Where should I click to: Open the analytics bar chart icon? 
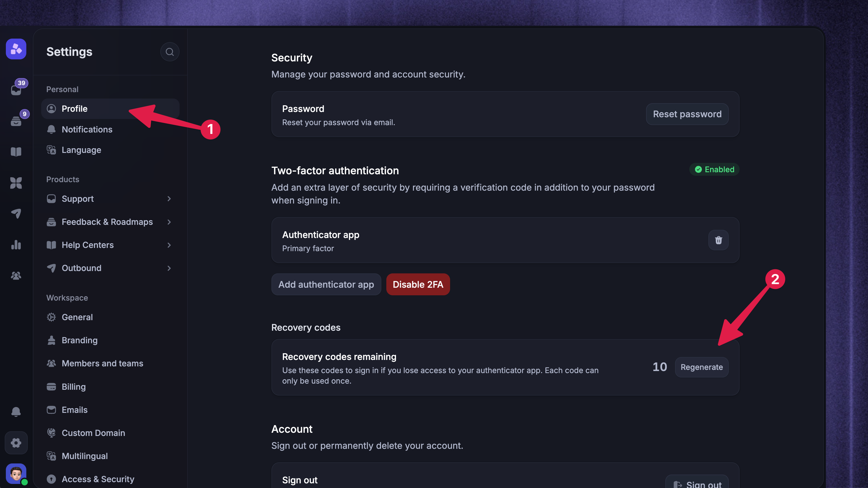[16, 245]
